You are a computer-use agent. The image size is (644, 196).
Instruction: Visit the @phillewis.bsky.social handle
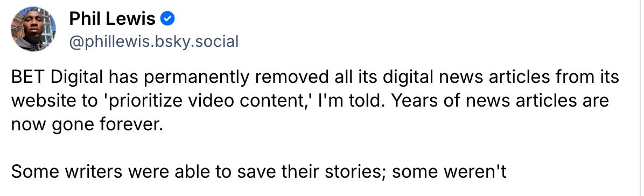coord(153,41)
